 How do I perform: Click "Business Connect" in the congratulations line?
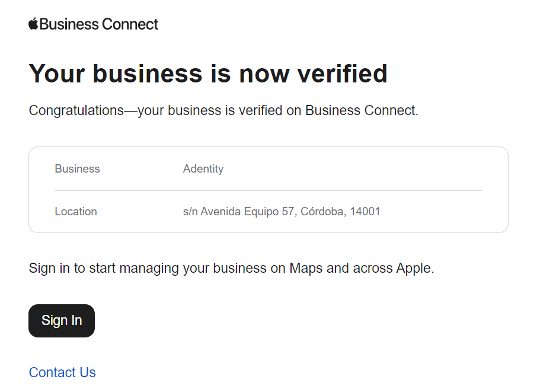tap(360, 110)
